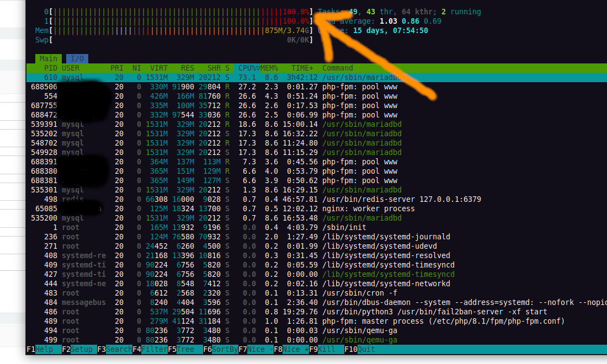Select php-fpm process row PID 688391
Viewport: 607px width, 364px height.
(317, 162)
